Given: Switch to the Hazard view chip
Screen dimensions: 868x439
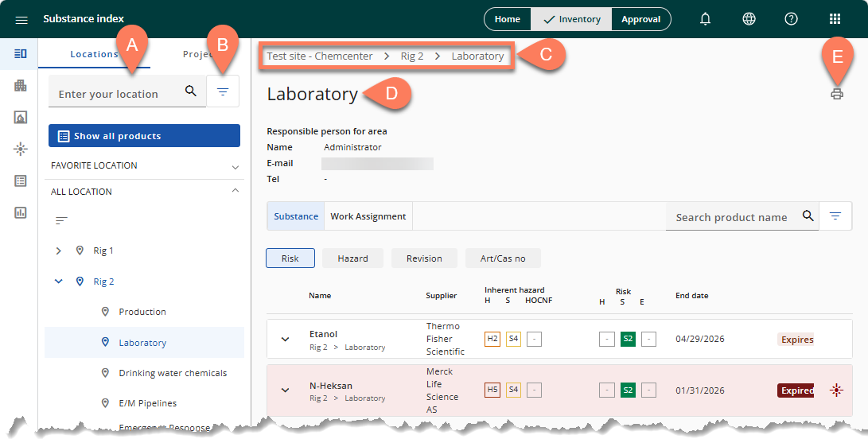Looking at the screenshot, I should tap(352, 258).
